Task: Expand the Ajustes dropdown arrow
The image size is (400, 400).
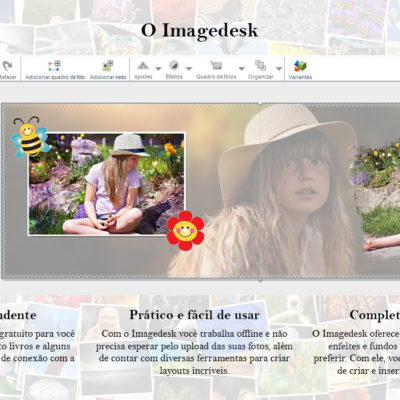Action: click(158, 69)
